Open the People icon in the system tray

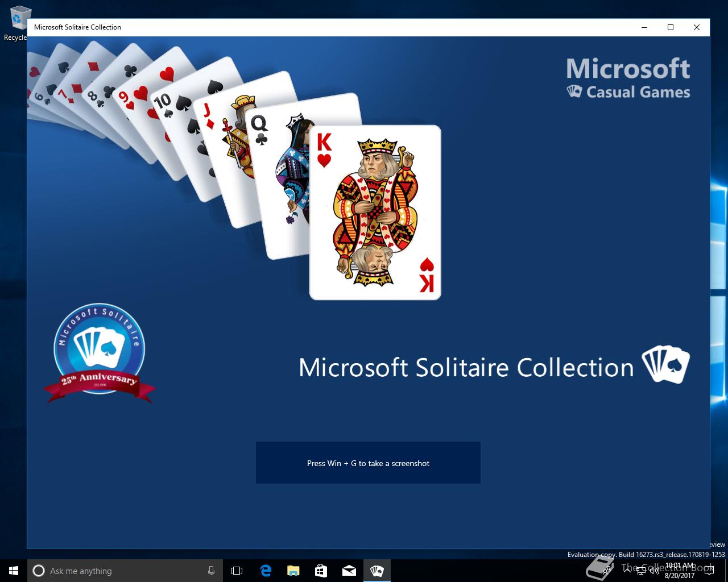coord(607,571)
